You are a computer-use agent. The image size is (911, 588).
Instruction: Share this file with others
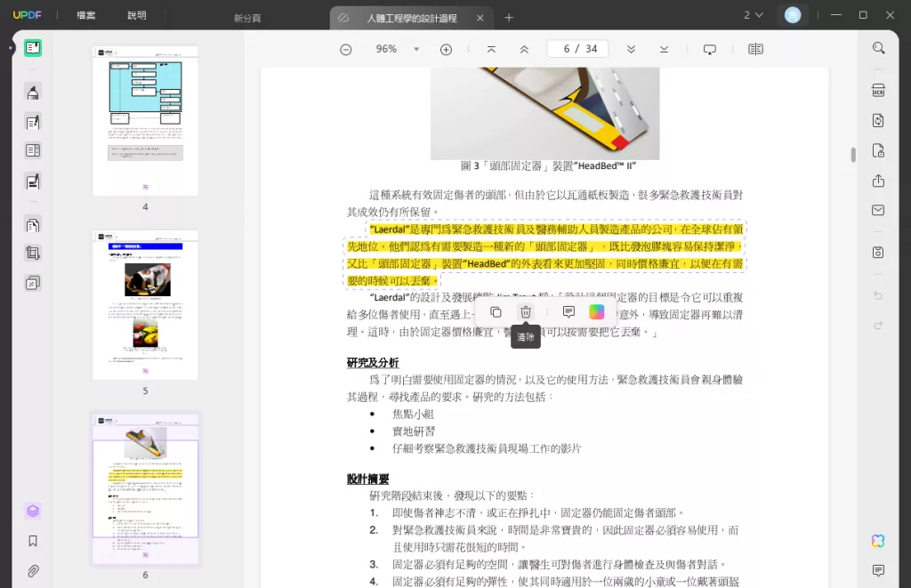click(x=878, y=181)
